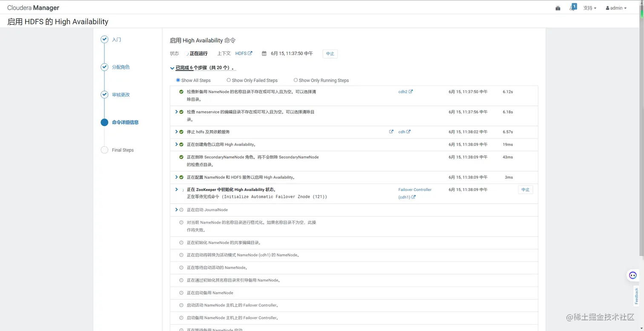The height and width of the screenshot is (331, 644).
Task: Click pending icon of 正在等待启动活动的 NameNode step
Action: 181,268
